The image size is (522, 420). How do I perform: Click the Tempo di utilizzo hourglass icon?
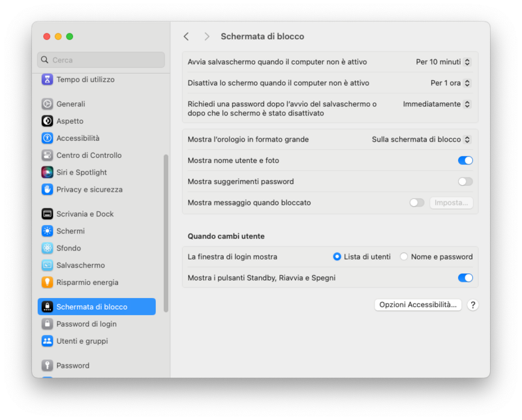47,80
